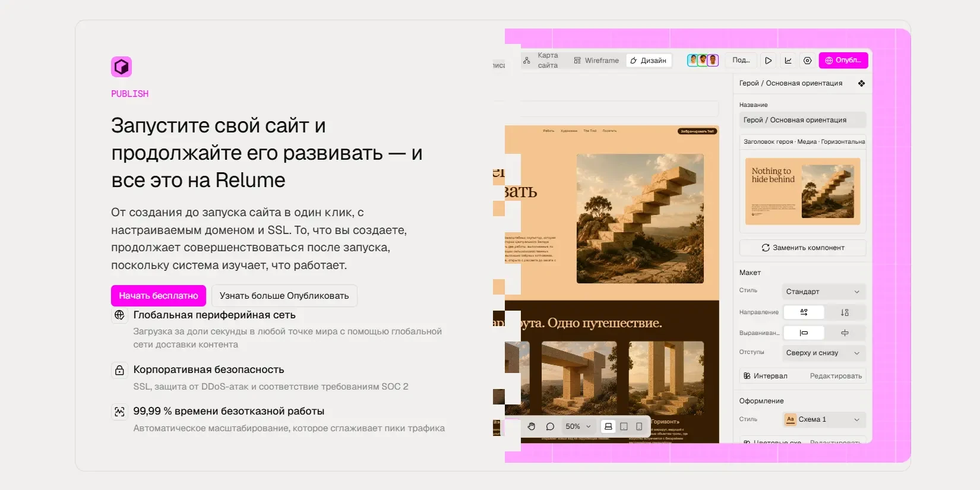Image resolution: width=980 pixels, height=490 pixels.
Task: Click the stone arch image on canvas
Action: point(579,378)
